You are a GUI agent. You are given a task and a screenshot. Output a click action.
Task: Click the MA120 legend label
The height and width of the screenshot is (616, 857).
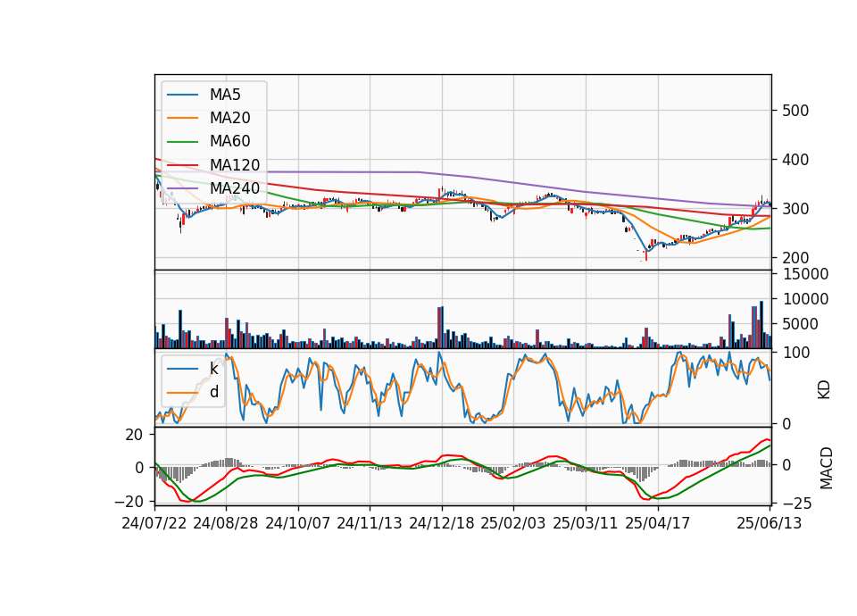point(235,165)
